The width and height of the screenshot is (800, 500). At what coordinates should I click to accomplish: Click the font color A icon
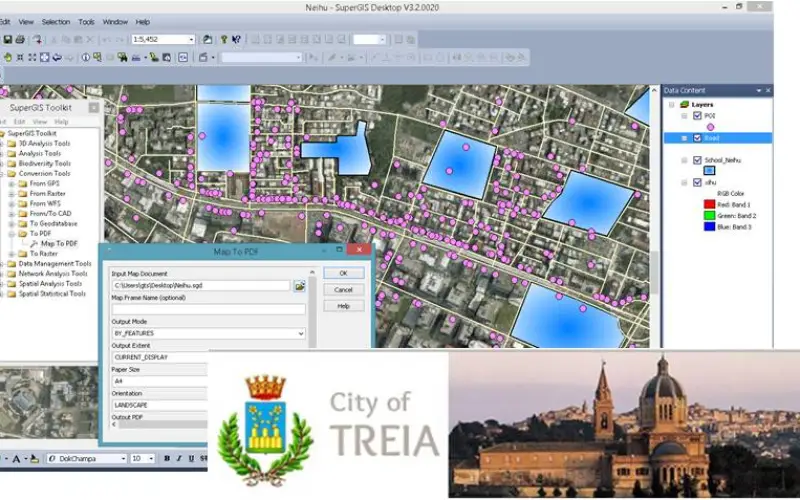[x=16, y=459]
